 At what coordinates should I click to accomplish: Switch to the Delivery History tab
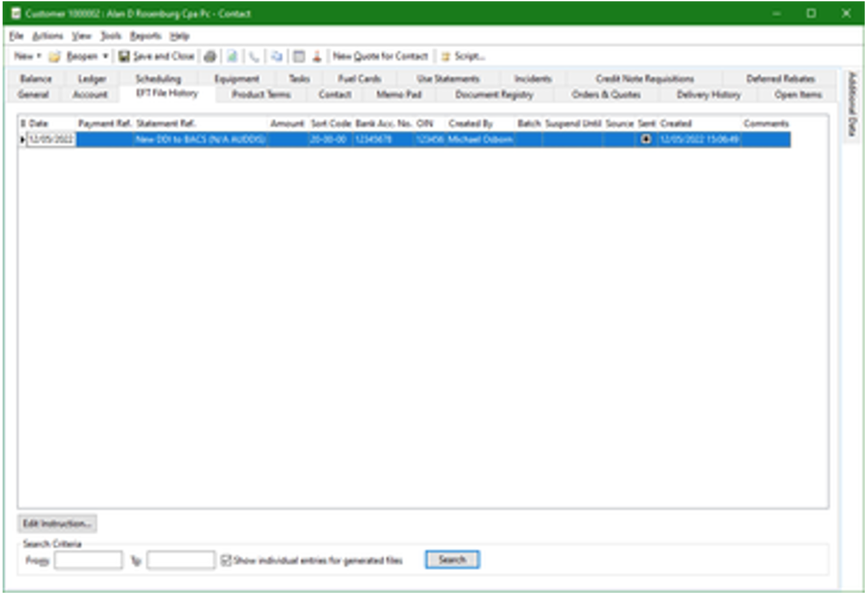click(708, 95)
